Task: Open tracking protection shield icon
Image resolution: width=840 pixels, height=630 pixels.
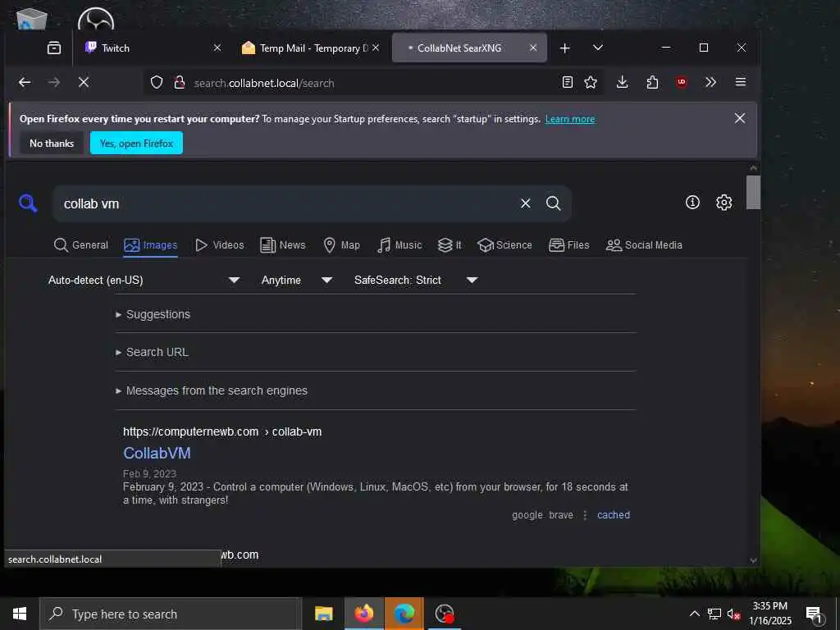Action: [157, 83]
